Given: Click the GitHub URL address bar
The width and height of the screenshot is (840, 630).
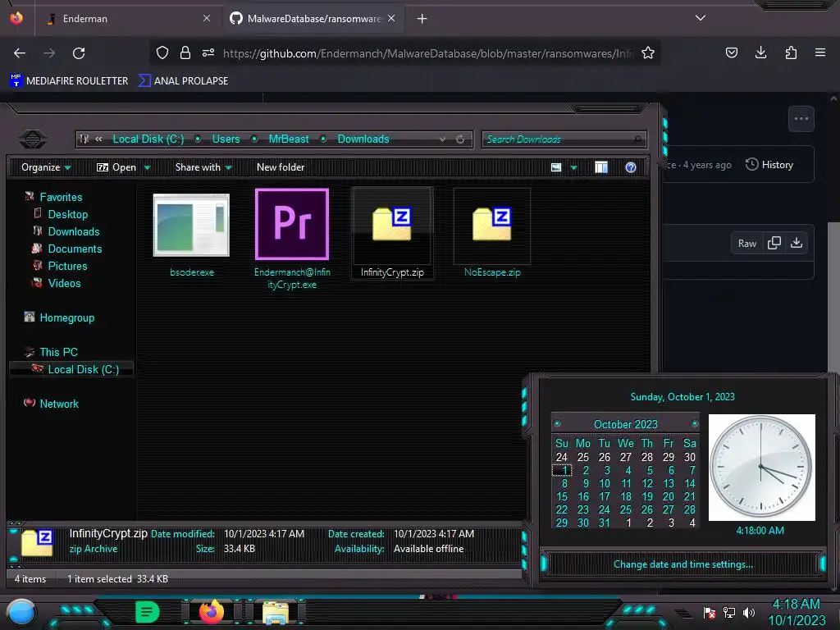Looking at the screenshot, I should (427, 53).
